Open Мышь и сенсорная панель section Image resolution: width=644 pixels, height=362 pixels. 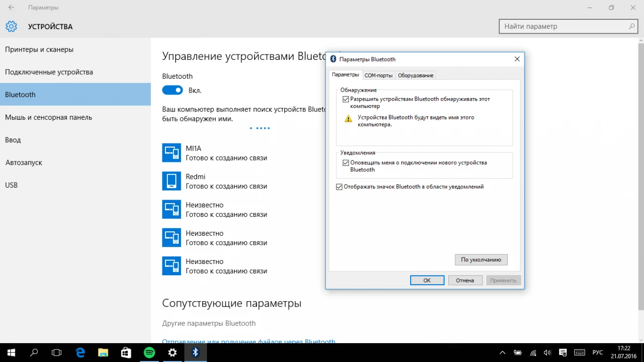tap(75, 117)
